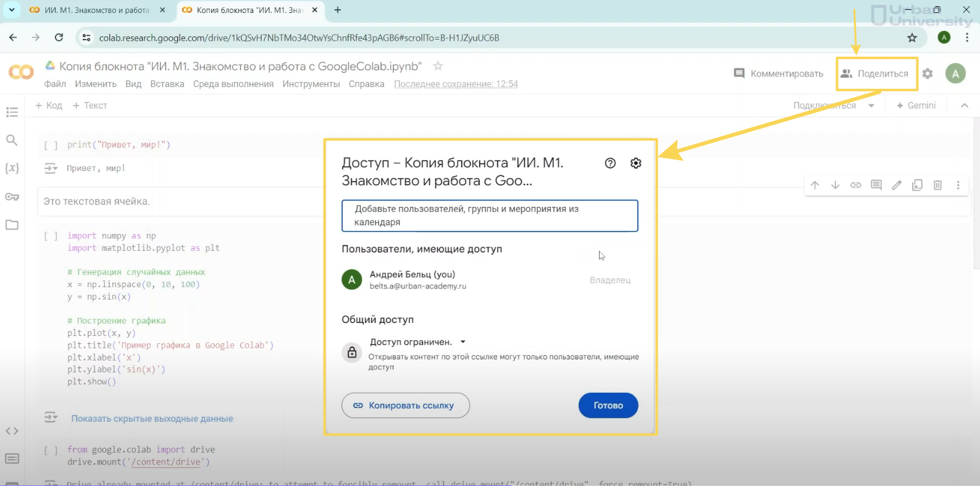Open the secrets key icon
The height and width of the screenshot is (486, 980).
(x=12, y=197)
